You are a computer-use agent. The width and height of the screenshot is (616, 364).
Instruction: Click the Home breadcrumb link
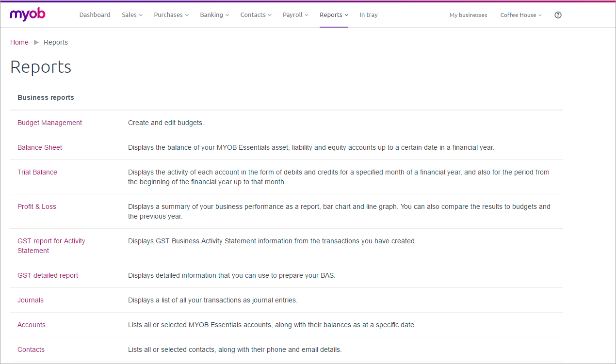point(19,42)
